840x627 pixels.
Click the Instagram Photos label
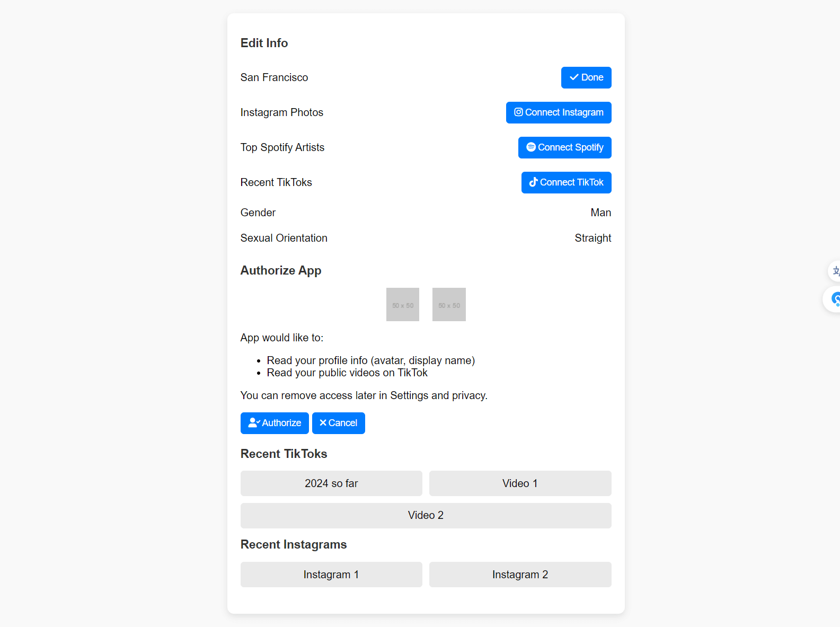click(x=282, y=112)
